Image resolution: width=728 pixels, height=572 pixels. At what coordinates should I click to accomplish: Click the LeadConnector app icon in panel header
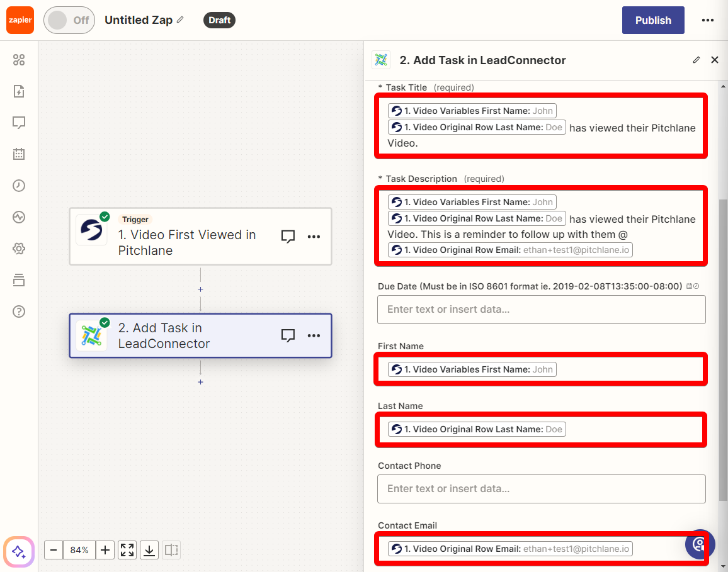point(381,60)
